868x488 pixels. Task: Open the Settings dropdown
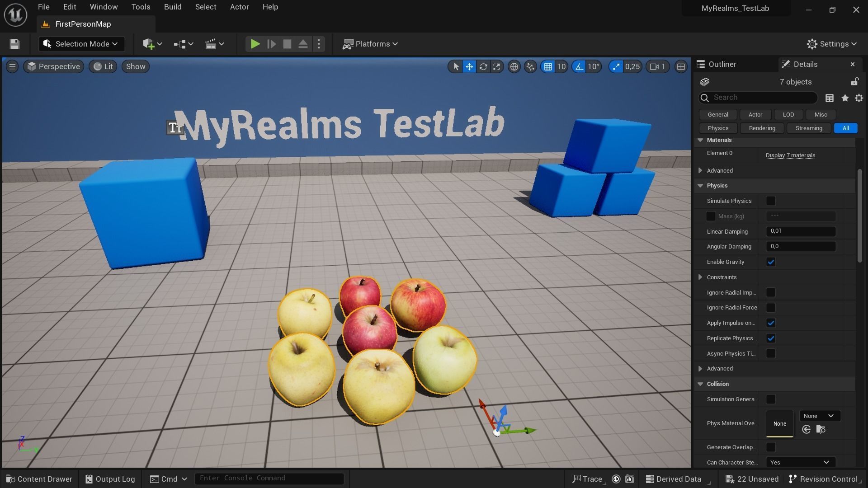coord(832,44)
